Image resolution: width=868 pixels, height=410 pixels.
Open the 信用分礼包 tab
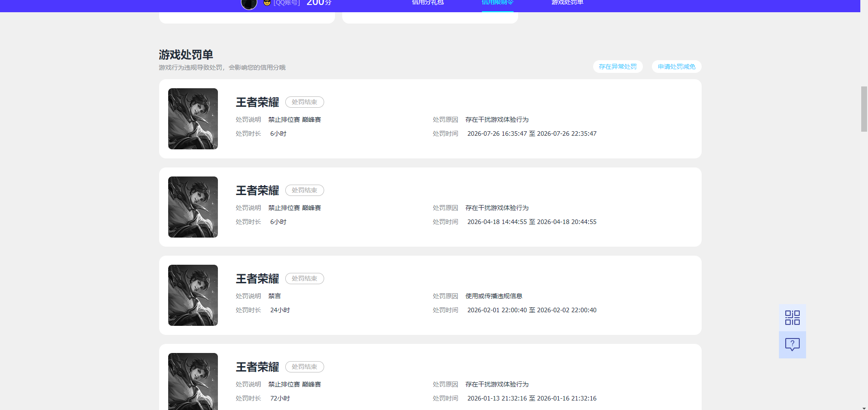[x=428, y=3]
